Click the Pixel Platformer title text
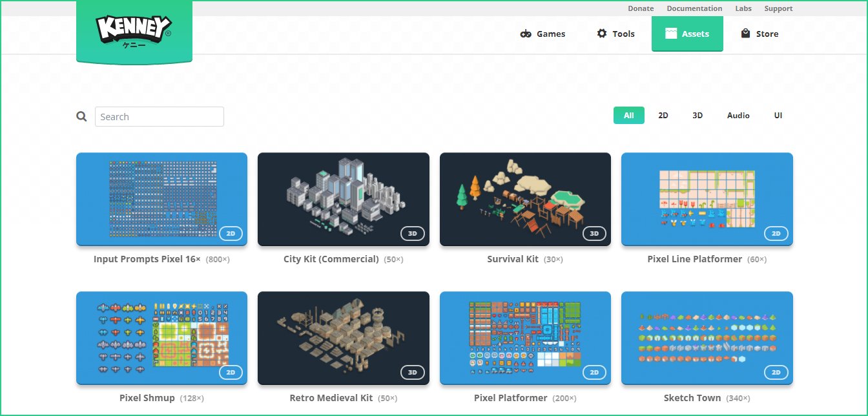868x416 pixels. point(511,398)
